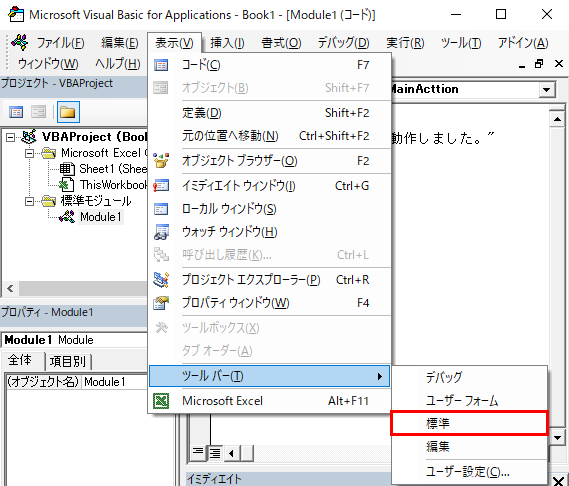Show ローカル ウィンドウ(S)
569x486 pixels.
click(269, 209)
